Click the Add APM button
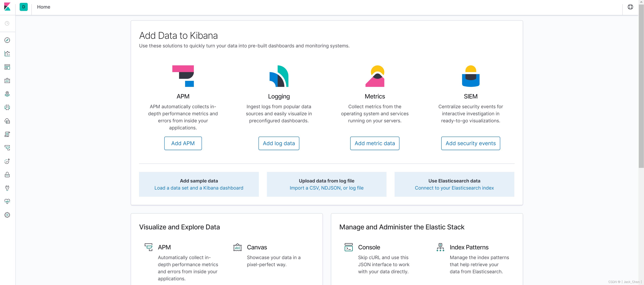Image resolution: width=644 pixels, height=285 pixels. (183, 143)
